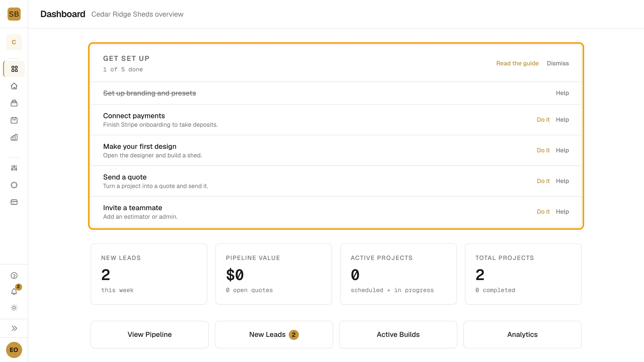Select the Total Projects stat card
The width and height of the screenshot is (644, 362).
point(523,274)
